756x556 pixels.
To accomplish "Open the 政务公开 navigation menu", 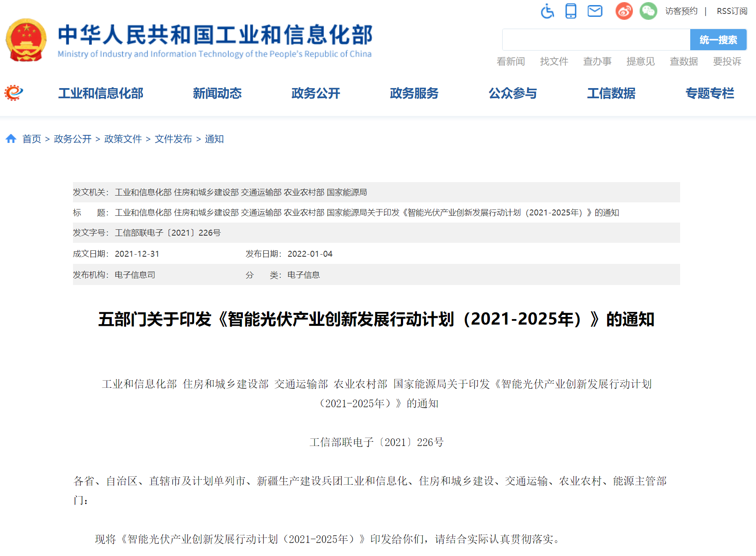I will coord(315,93).
